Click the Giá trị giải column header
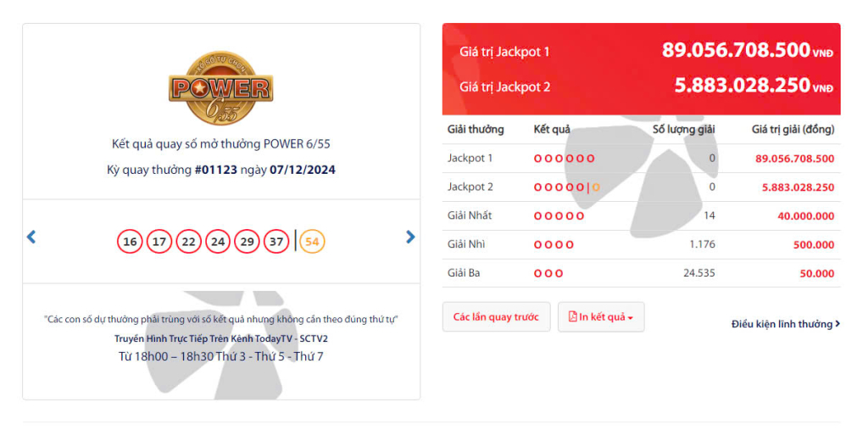The width and height of the screenshot is (868, 436). 793,130
